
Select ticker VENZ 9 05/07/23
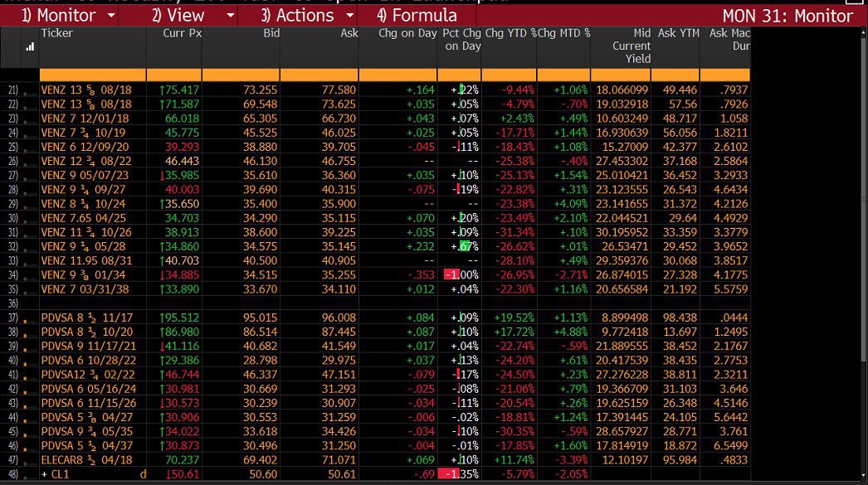pos(85,175)
